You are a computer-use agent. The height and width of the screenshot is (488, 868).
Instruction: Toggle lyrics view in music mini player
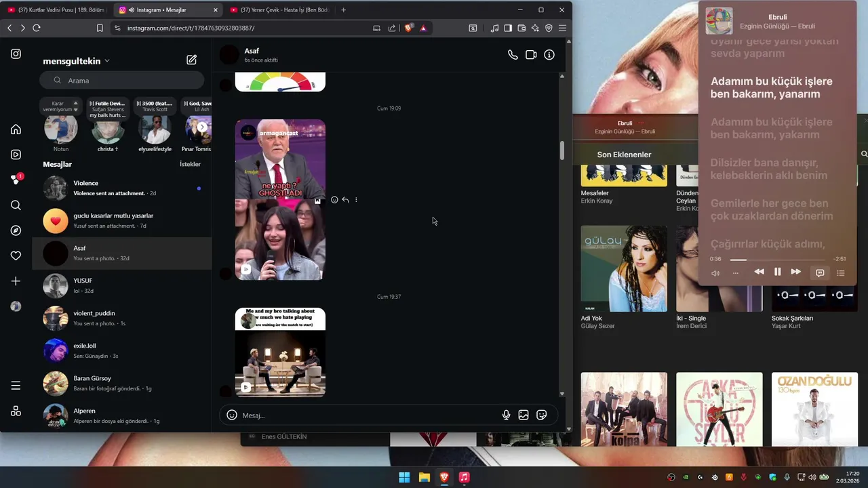pyautogui.click(x=820, y=272)
